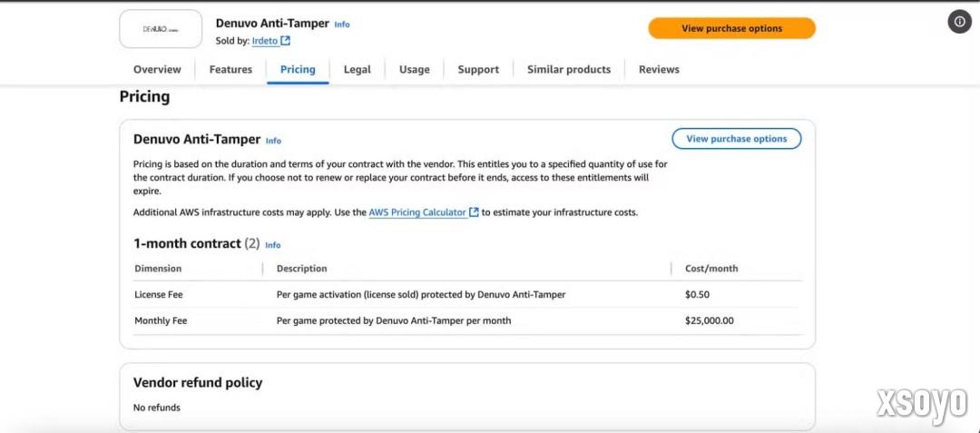Click the outlined View purchase options button
The height and width of the screenshot is (433, 980).
point(736,139)
